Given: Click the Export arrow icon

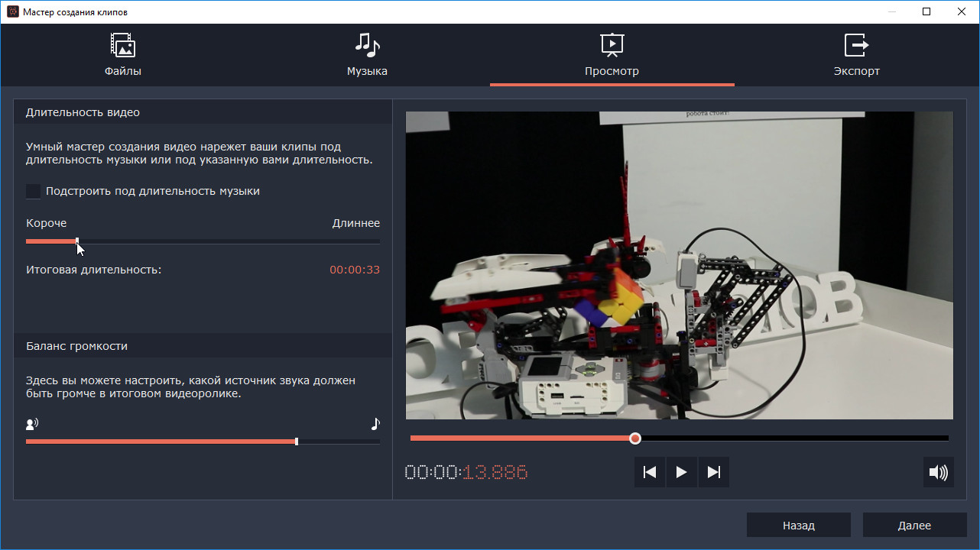Looking at the screenshot, I should click(x=856, y=45).
